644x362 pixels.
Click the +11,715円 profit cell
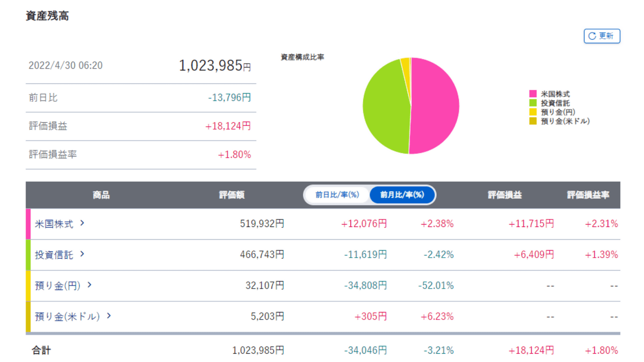coord(531,224)
